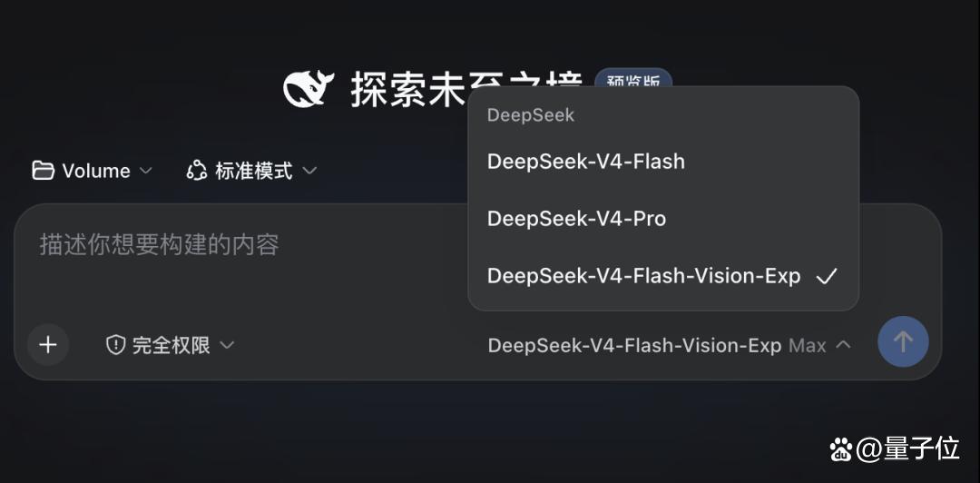980x483 pixels.
Task: Click the DeepSeek whale logo
Action: pyautogui.click(x=309, y=88)
